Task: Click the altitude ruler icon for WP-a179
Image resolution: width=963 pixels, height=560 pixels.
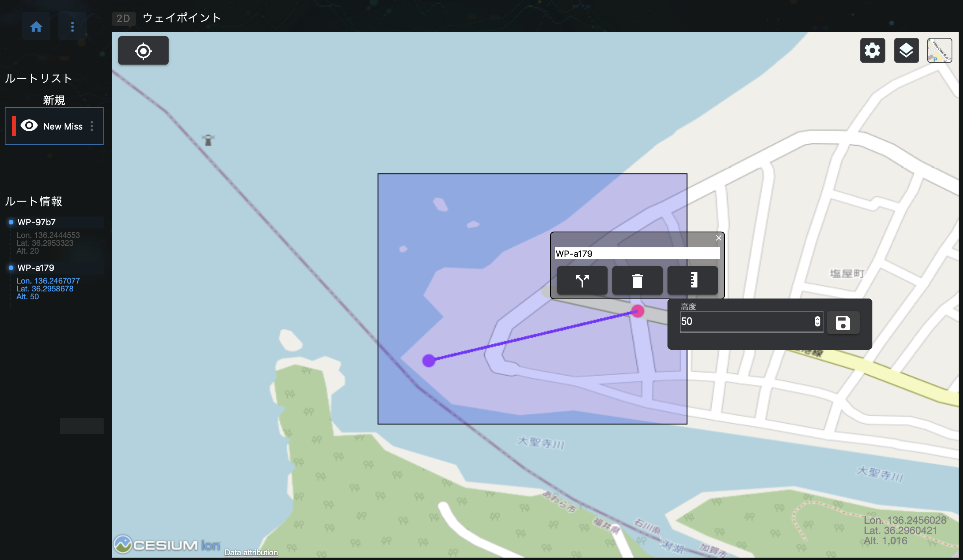Action: click(692, 280)
